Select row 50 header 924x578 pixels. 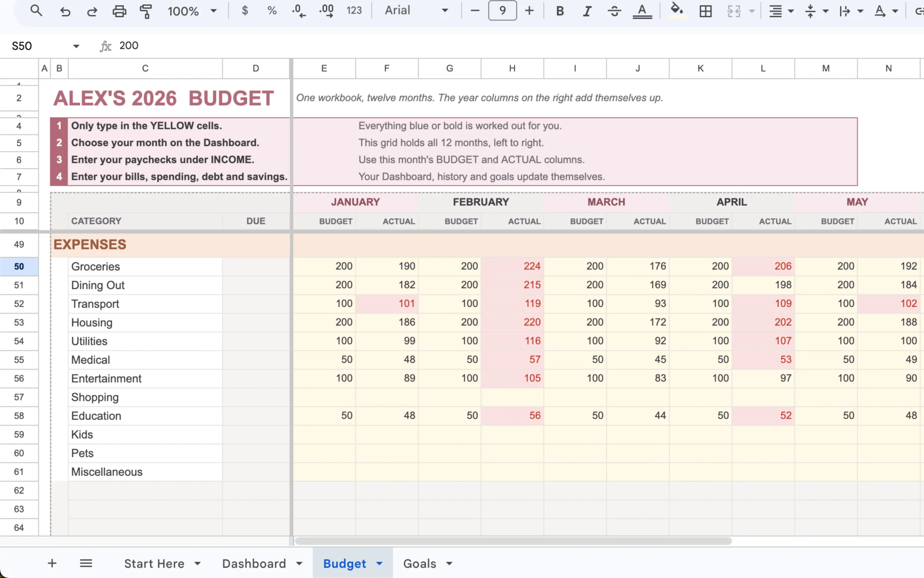point(19,267)
